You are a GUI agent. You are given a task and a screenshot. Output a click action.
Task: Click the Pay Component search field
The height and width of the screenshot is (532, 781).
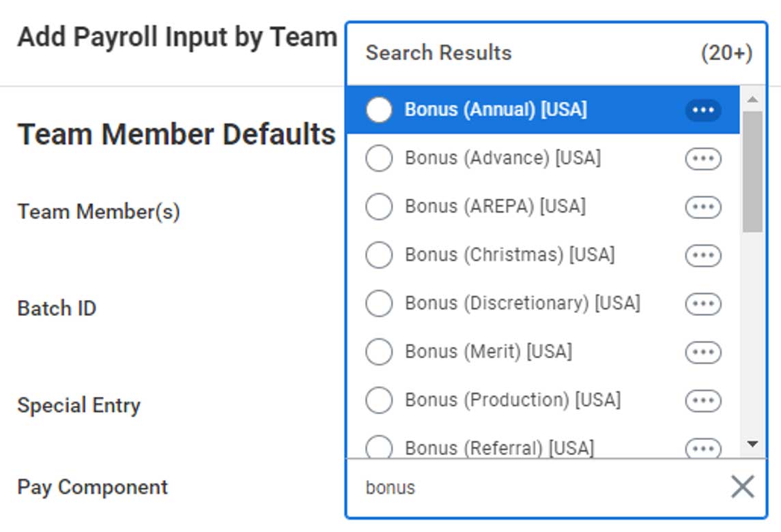pos(532,488)
